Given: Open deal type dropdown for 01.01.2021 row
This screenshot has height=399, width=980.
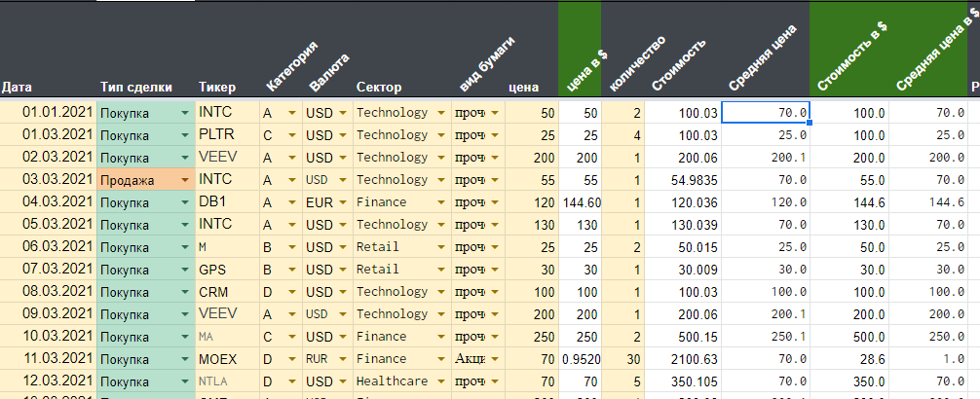Looking at the screenshot, I should 185,113.
